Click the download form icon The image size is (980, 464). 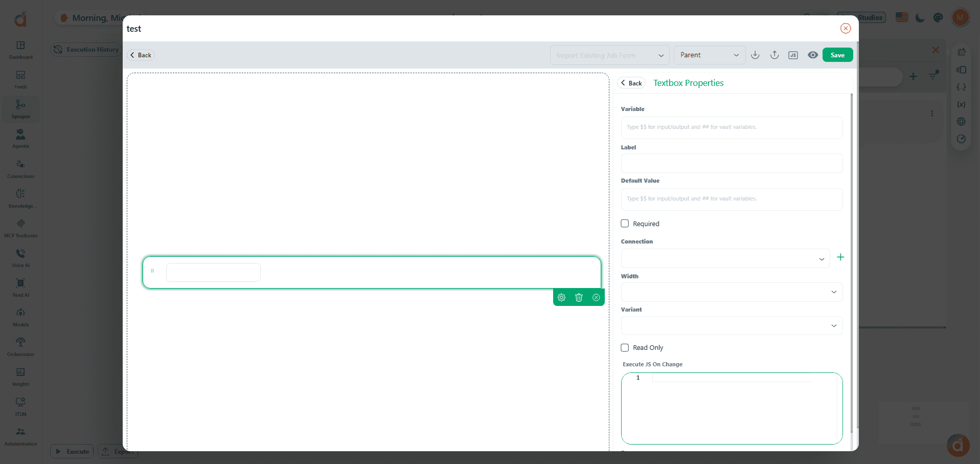pyautogui.click(x=755, y=55)
